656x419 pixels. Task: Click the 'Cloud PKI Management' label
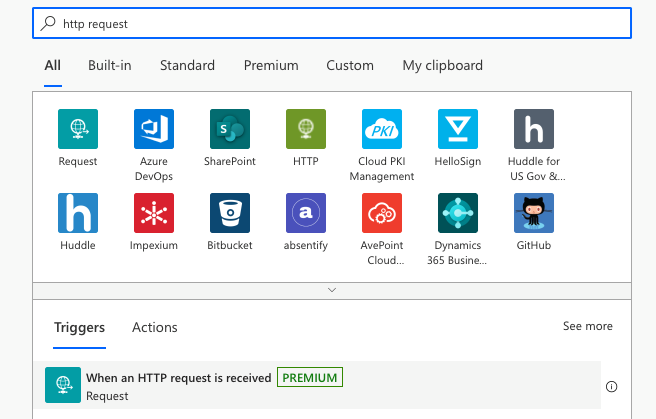pyautogui.click(x=382, y=169)
